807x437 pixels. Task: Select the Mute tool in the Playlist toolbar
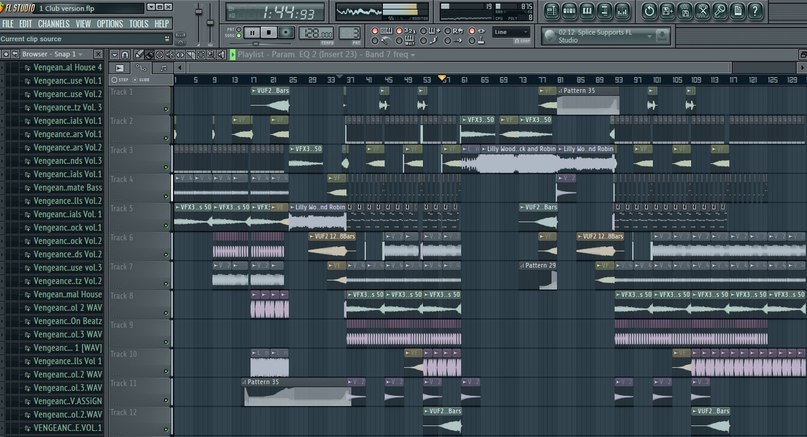tap(170, 55)
